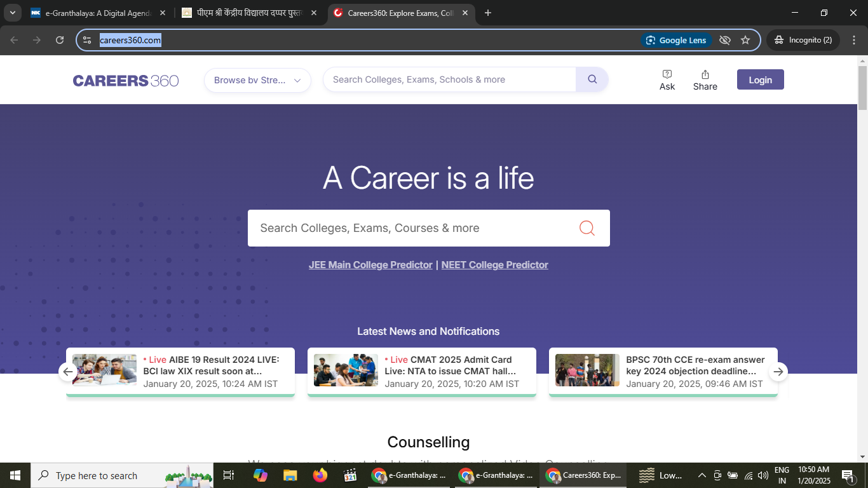The image size is (868, 488).
Task: Open Task View on taskbar
Action: (229, 475)
